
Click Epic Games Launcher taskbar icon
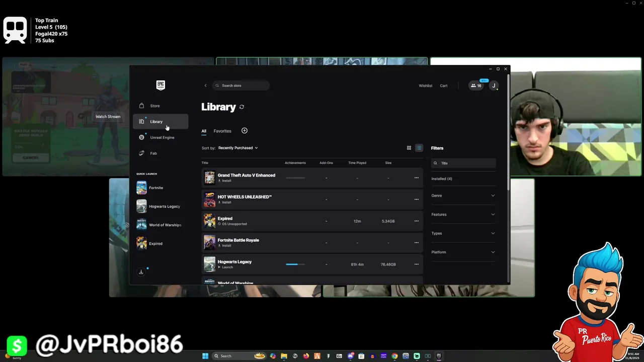click(x=439, y=356)
